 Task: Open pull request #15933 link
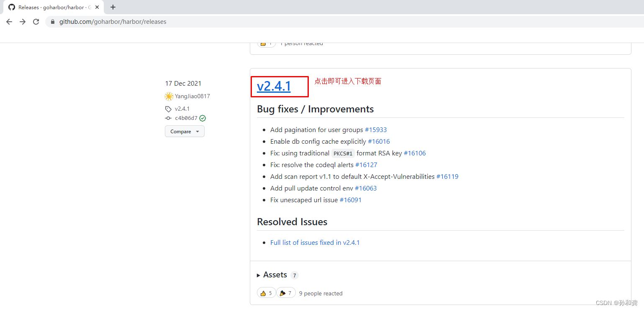(376, 130)
